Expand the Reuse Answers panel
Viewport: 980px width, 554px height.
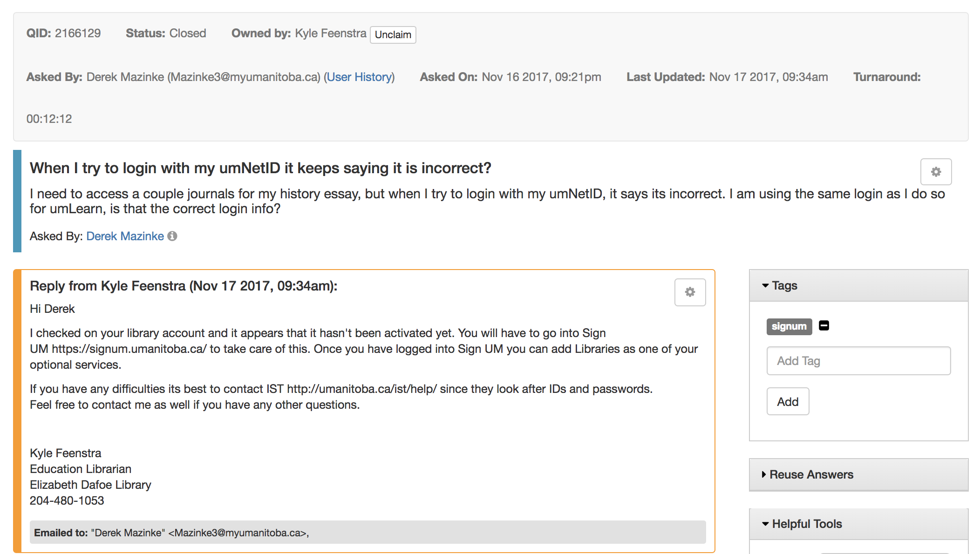[x=810, y=474]
